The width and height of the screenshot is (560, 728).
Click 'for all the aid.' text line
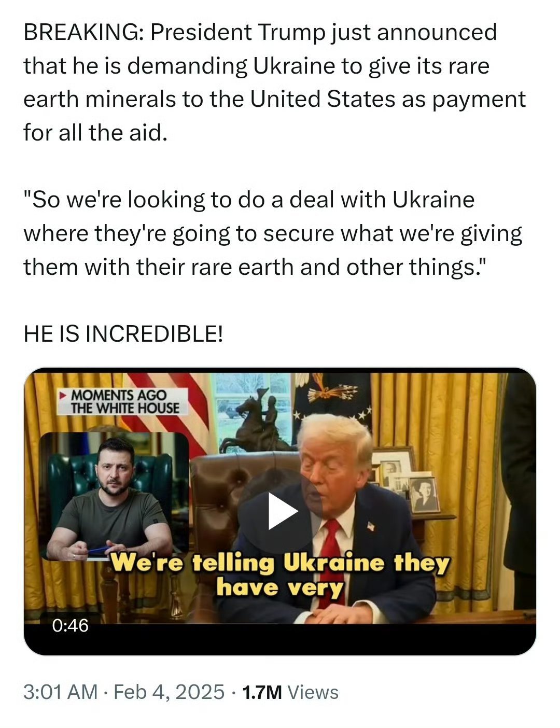[x=95, y=133]
